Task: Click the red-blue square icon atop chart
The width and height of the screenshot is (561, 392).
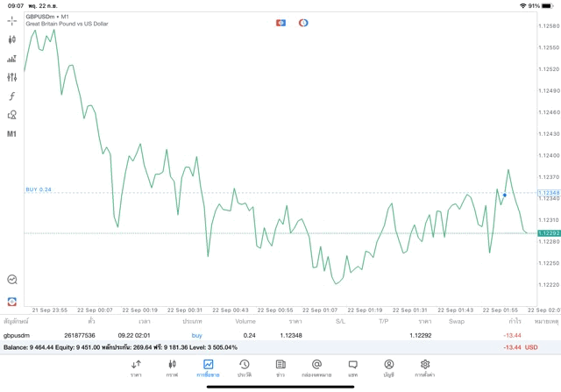Action: (x=280, y=23)
